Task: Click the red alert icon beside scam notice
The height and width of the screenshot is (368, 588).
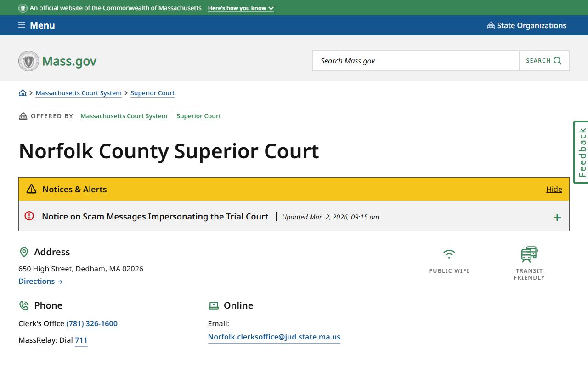Action: click(29, 216)
